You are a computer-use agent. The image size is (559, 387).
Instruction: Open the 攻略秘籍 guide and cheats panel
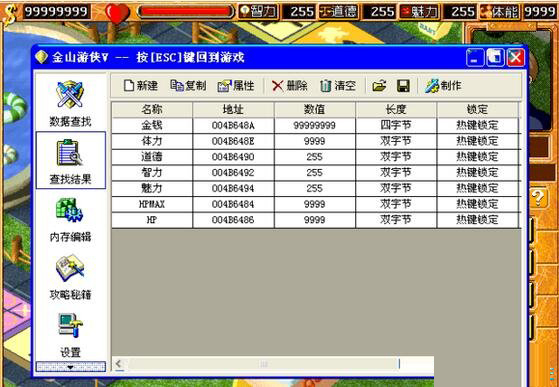point(70,277)
